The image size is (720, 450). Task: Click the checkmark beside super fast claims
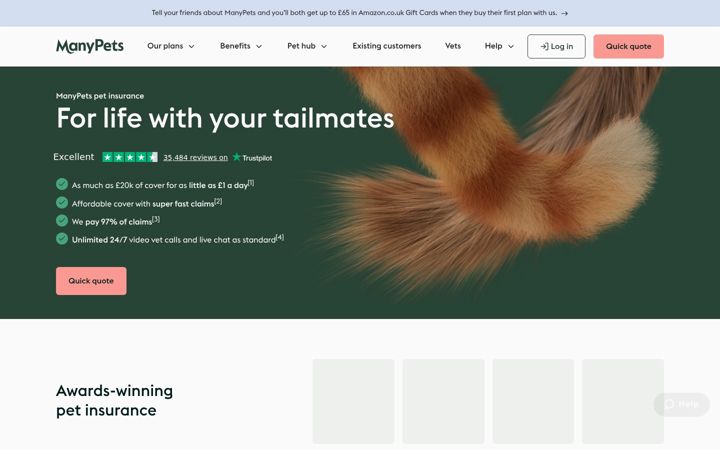coord(62,202)
